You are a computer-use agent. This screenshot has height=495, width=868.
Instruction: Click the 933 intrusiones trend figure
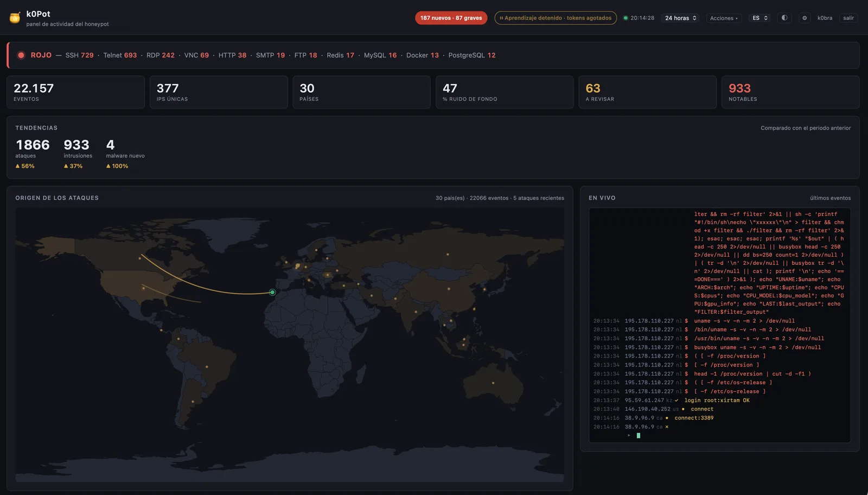(x=76, y=145)
